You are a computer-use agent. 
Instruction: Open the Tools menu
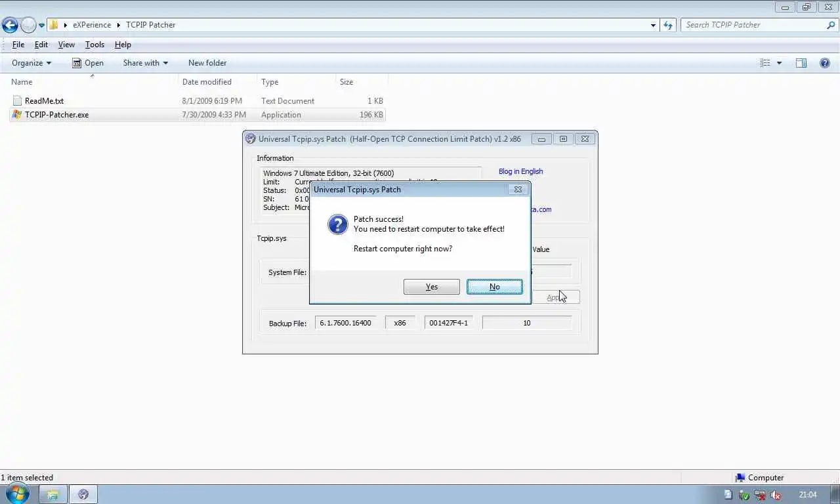coord(94,45)
